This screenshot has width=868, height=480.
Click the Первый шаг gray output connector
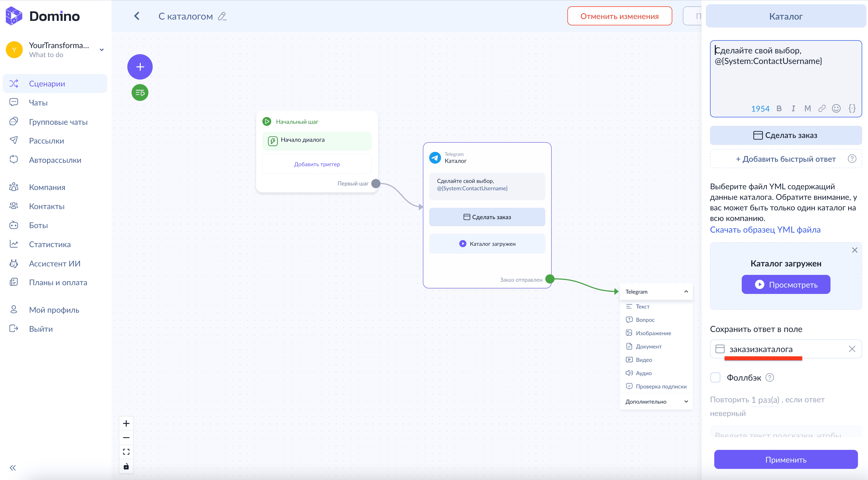[376, 183]
